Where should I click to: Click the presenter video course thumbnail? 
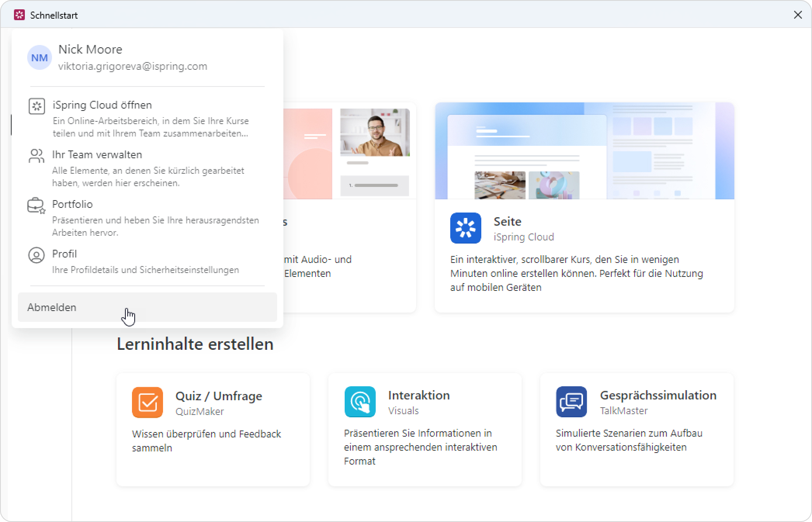[x=375, y=132]
